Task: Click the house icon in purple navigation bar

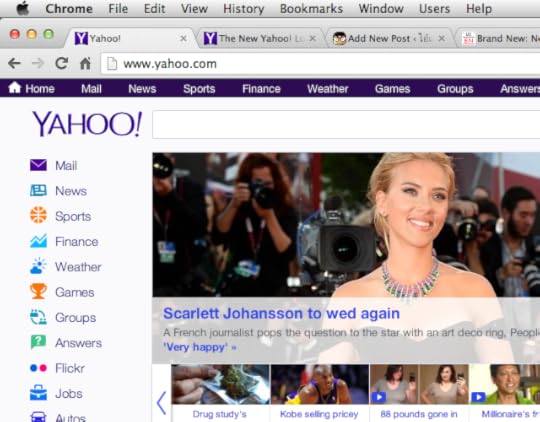Action: click(14, 88)
